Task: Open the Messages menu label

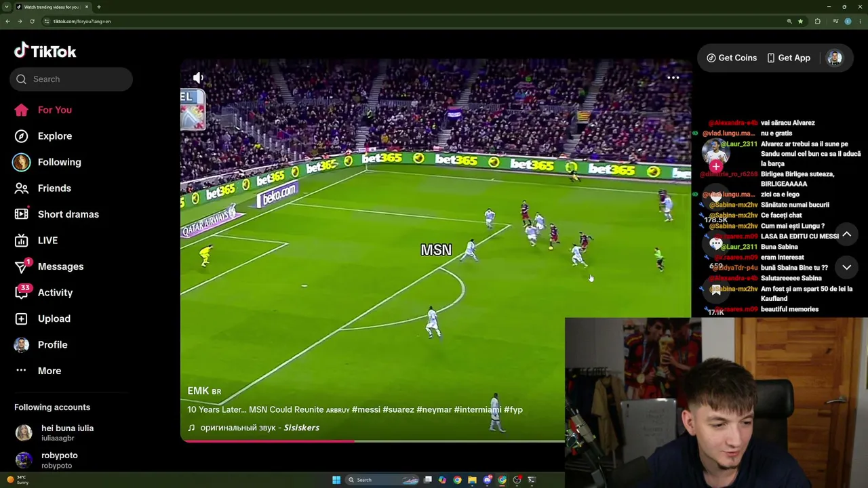Action: tap(61, 266)
